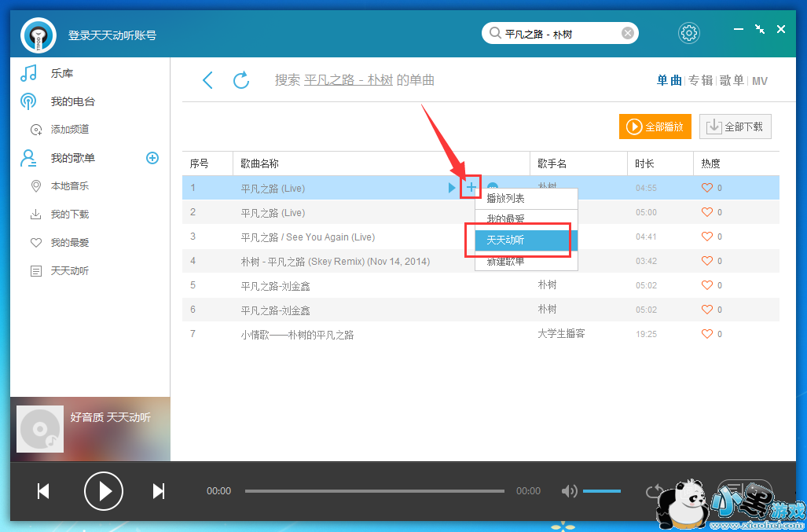807x532 pixels.
Task: Open 本地音乐 local music
Action: [70, 186]
